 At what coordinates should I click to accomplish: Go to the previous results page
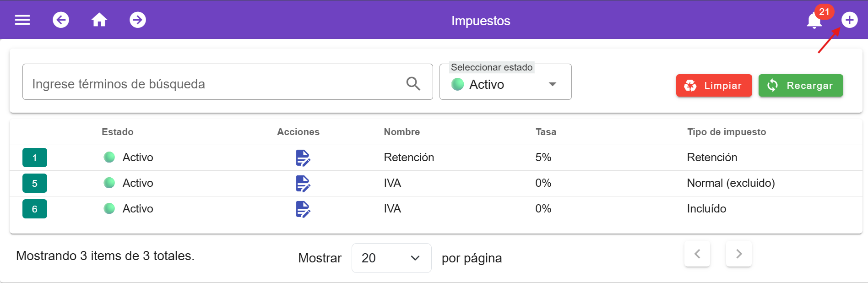tap(697, 254)
